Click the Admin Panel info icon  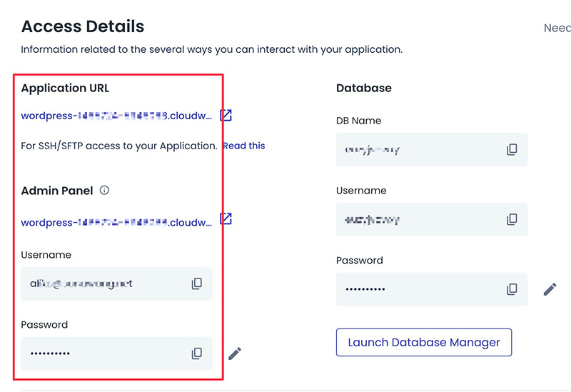104,191
